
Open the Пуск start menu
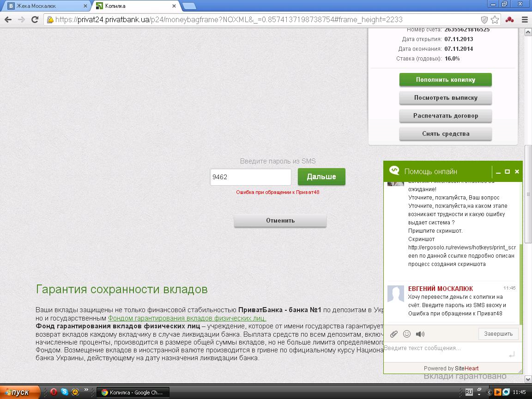20,392
